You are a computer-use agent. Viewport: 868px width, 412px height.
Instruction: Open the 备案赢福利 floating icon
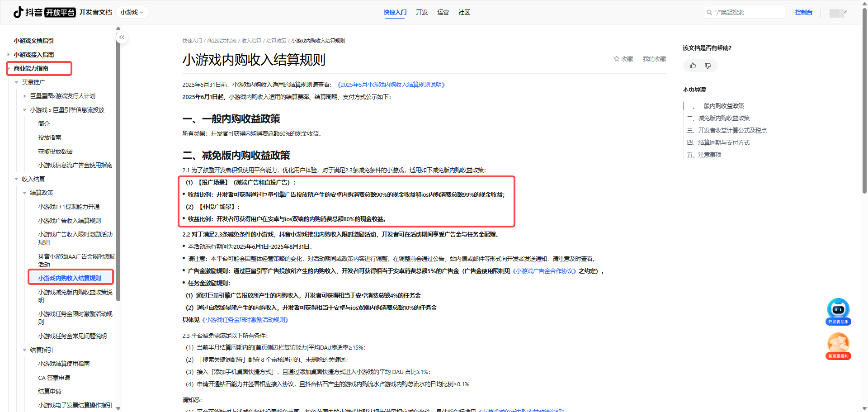coord(838,346)
